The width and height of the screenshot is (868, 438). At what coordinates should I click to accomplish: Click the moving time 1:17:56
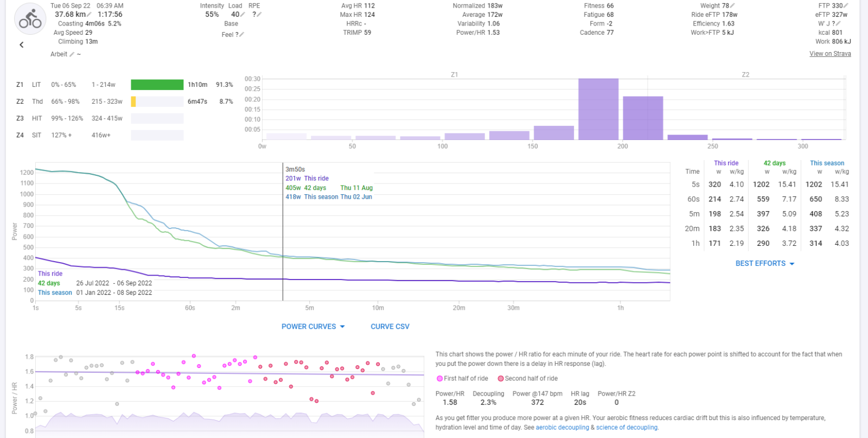click(x=110, y=15)
